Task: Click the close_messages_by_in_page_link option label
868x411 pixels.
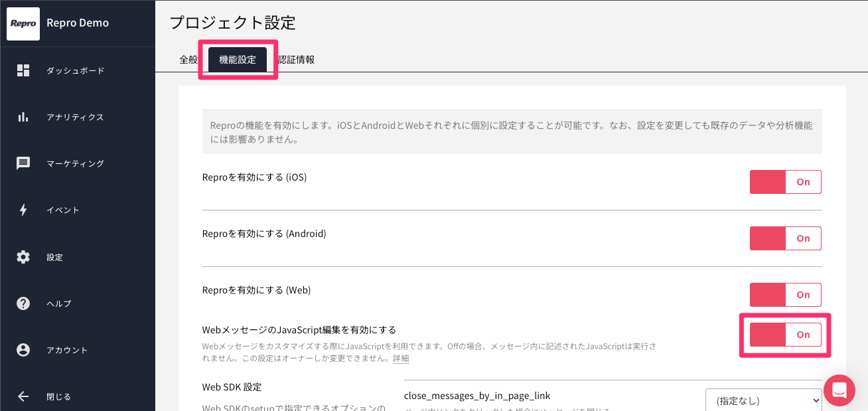Action: (x=477, y=396)
